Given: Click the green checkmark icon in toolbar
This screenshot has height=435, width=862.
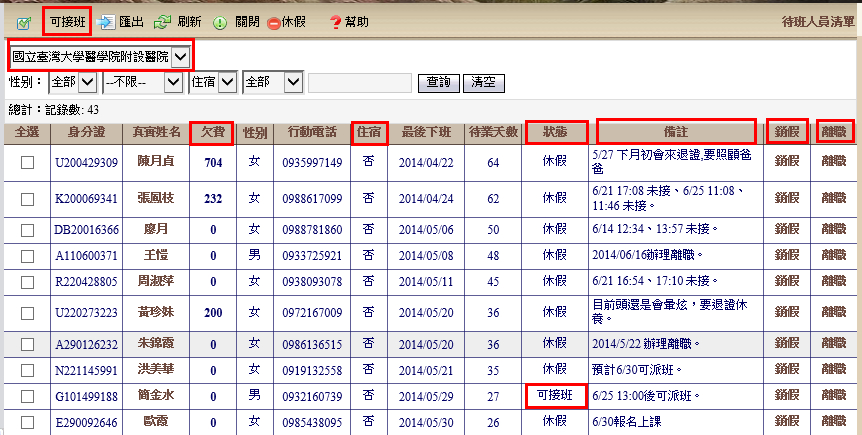Looking at the screenshot, I should pyautogui.click(x=24, y=22).
